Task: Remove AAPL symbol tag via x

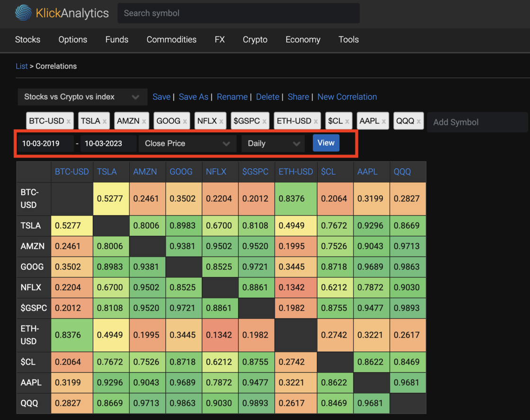Action: pyautogui.click(x=384, y=122)
